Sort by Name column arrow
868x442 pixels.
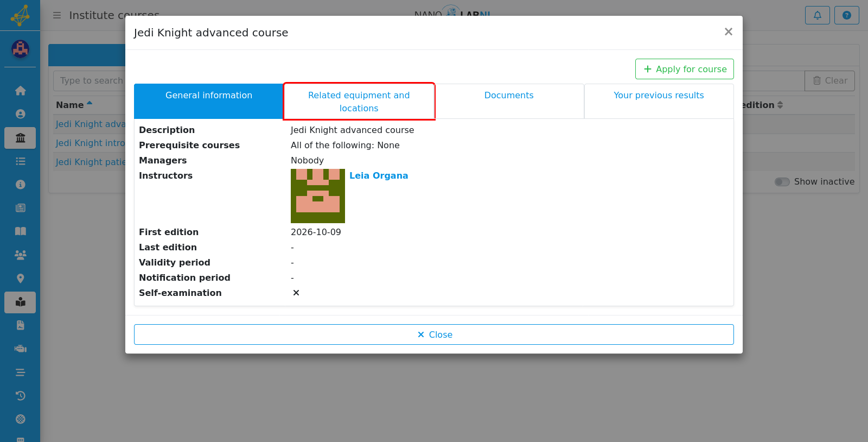(90, 103)
